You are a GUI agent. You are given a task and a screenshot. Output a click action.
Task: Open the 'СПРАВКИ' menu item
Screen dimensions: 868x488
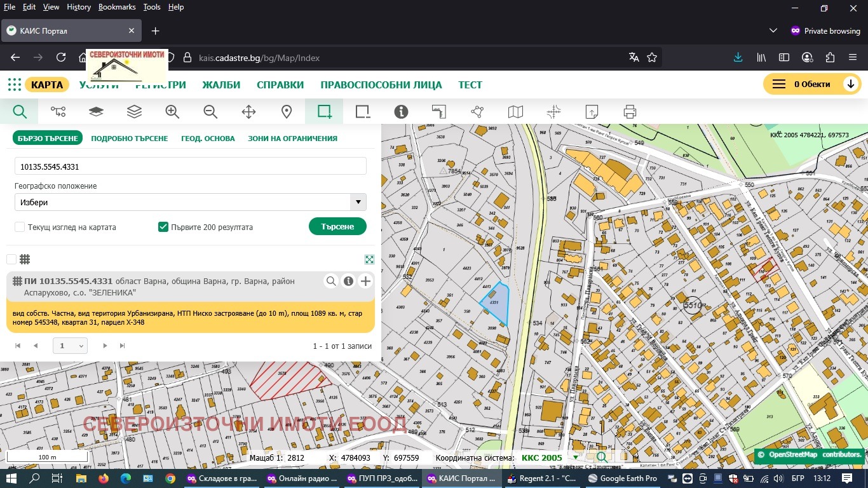click(x=280, y=85)
